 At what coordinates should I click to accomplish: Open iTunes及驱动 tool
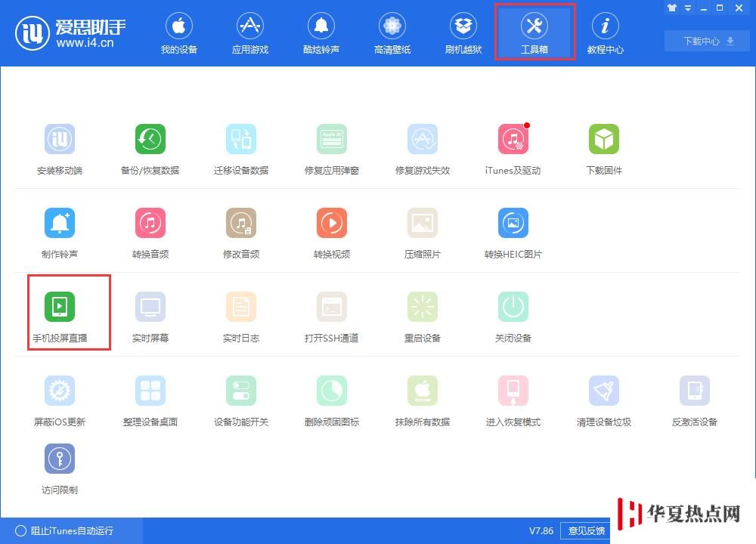point(513,150)
